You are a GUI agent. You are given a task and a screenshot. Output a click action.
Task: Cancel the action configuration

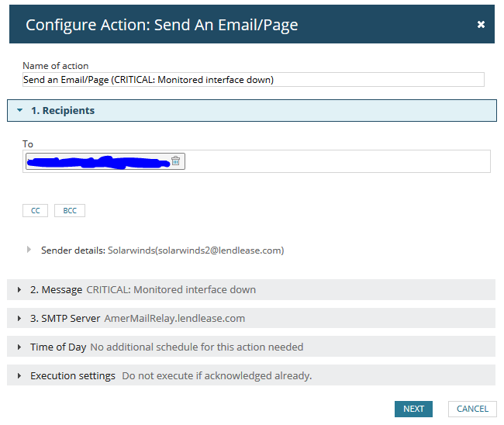click(472, 409)
